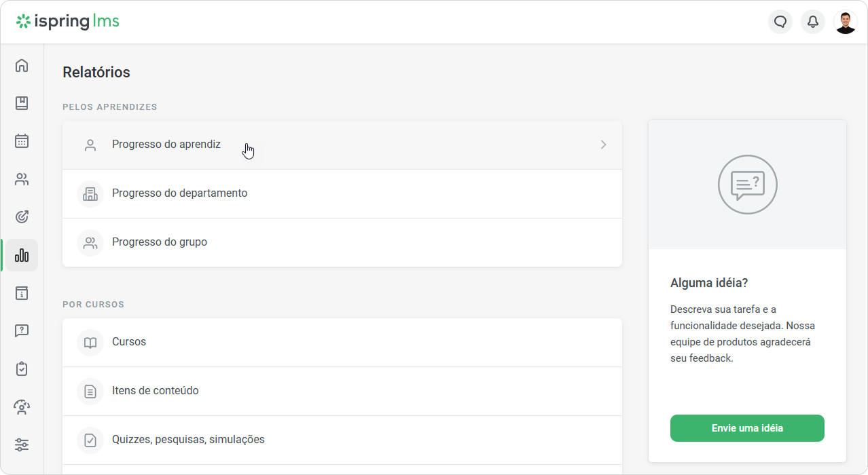Open the info box icon in sidebar

[x=22, y=293]
